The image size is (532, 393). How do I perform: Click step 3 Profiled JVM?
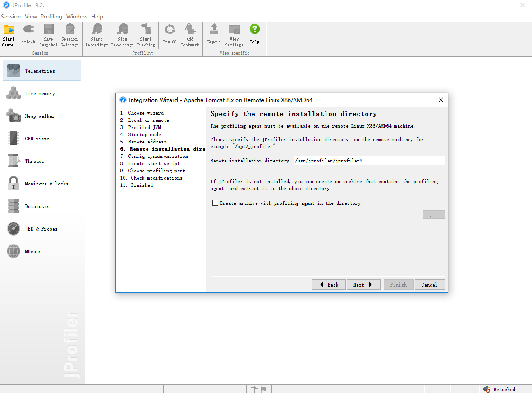tap(141, 127)
